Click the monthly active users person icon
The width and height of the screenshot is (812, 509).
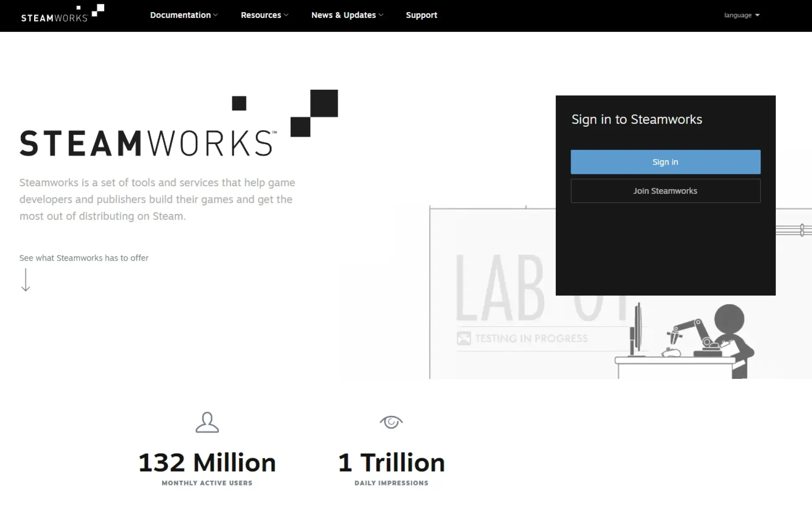(x=207, y=422)
